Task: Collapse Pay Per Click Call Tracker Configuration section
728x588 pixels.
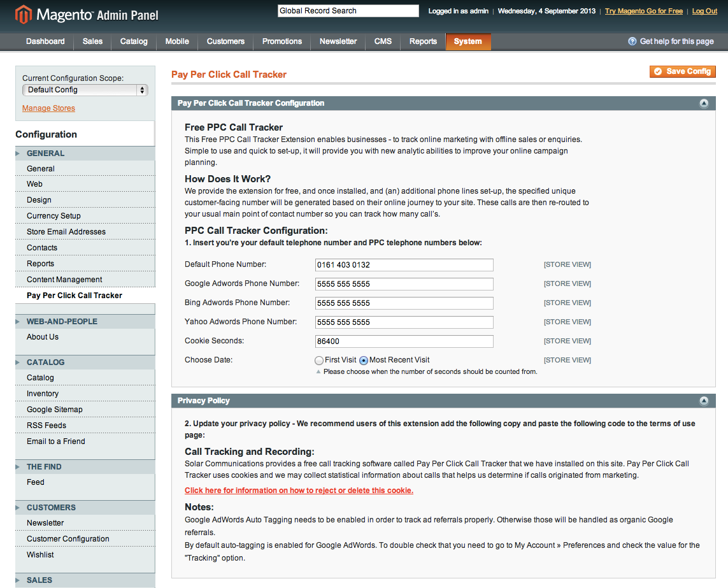Action: [704, 103]
